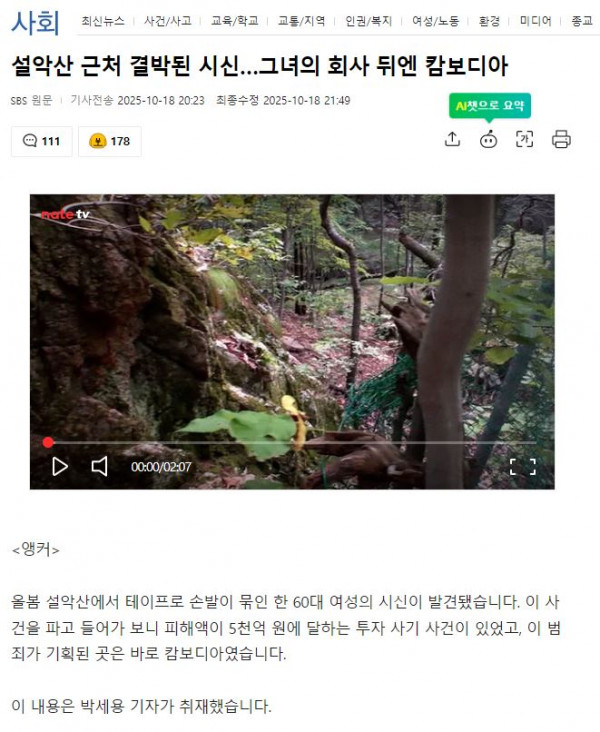
Task: Click the 사회 section heading
Action: (x=35, y=22)
